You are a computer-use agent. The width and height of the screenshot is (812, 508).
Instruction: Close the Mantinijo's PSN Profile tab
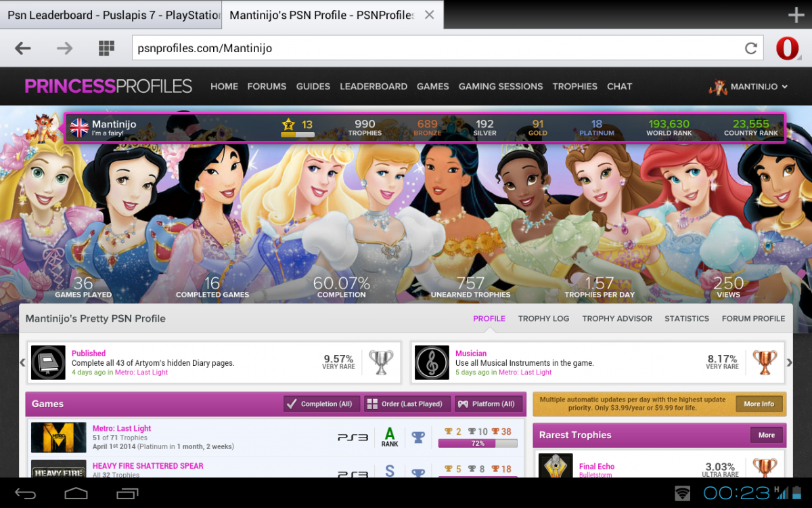(429, 14)
